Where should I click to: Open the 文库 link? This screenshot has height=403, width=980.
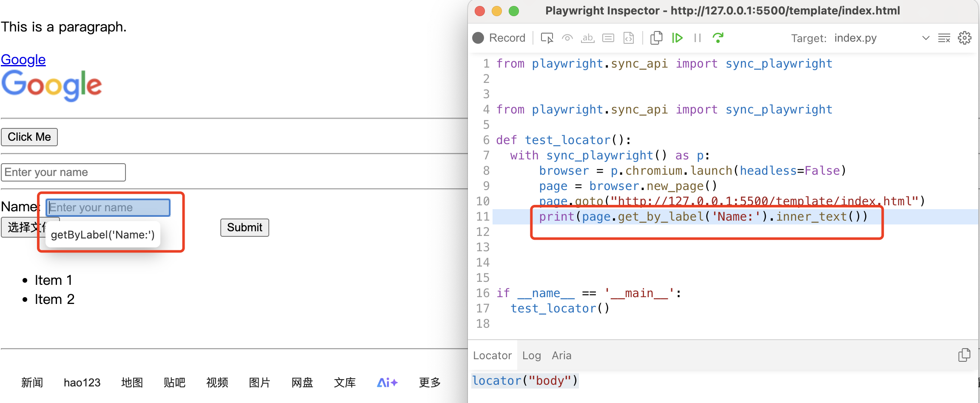(x=345, y=383)
